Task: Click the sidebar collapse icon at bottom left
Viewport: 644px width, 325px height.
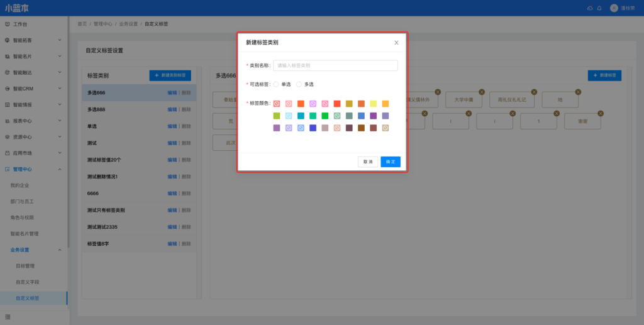Action: [x=8, y=316]
